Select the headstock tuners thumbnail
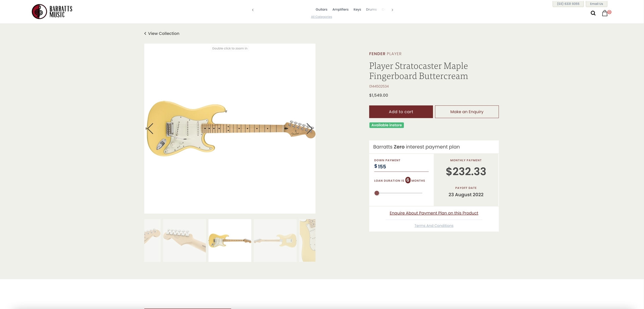The width and height of the screenshot is (644, 309). coord(184,241)
